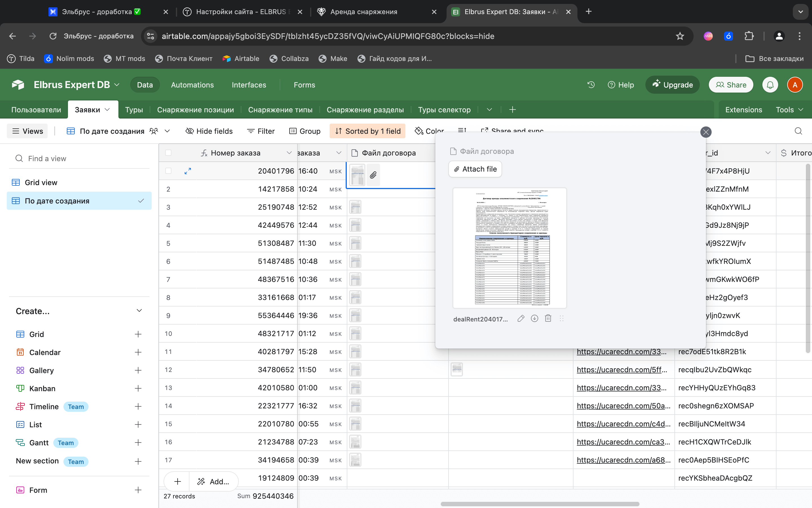Add a new Gallery view
The height and width of the screenshot is (508, 812).
(x=138, y=370)
